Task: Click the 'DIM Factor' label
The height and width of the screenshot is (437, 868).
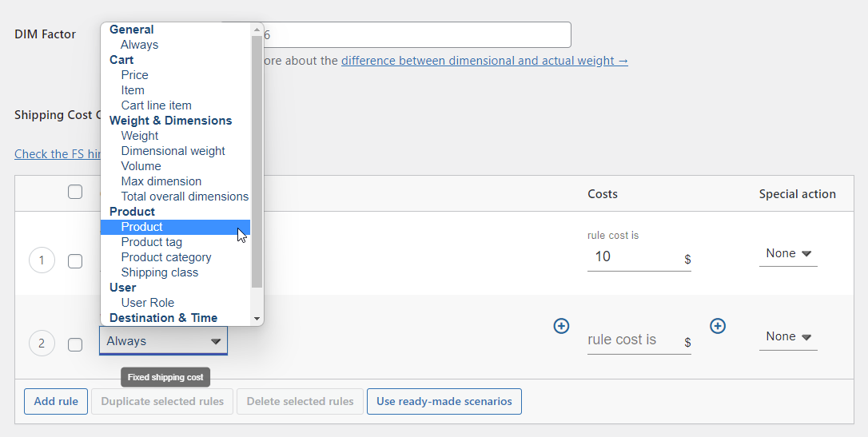Action: click(x=45, y=34)
